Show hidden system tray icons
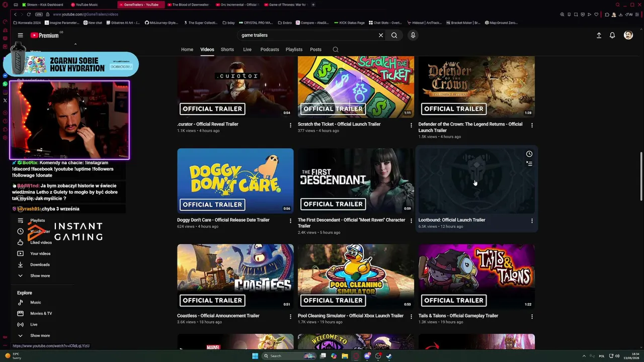Viewport: 644px width, 362px height. (x=584, y=356)
